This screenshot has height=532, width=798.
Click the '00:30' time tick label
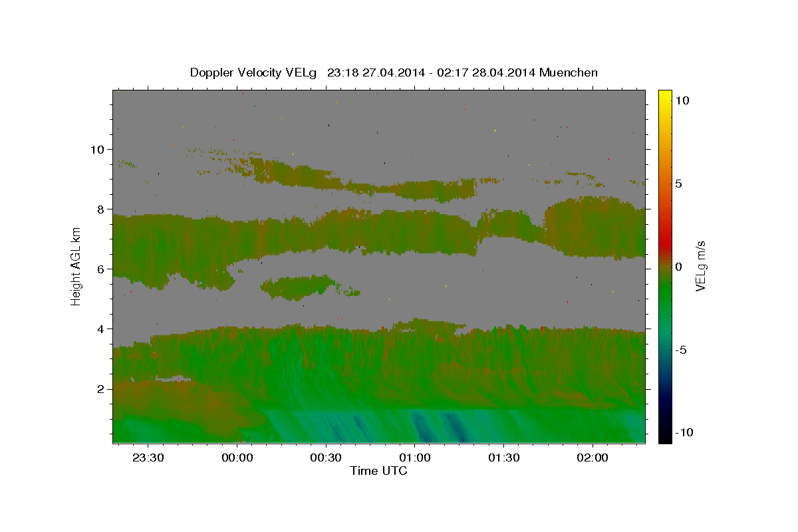coord(326,458)
